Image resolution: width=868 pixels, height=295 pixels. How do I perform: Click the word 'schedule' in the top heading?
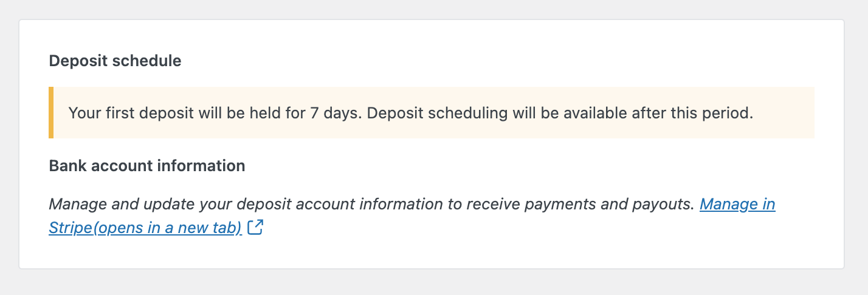tap(153, 61)
